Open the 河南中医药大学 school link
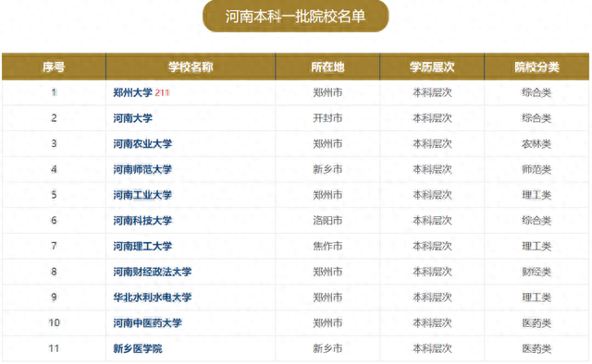Screen dimensions: 592x364 tap(147, 322)
